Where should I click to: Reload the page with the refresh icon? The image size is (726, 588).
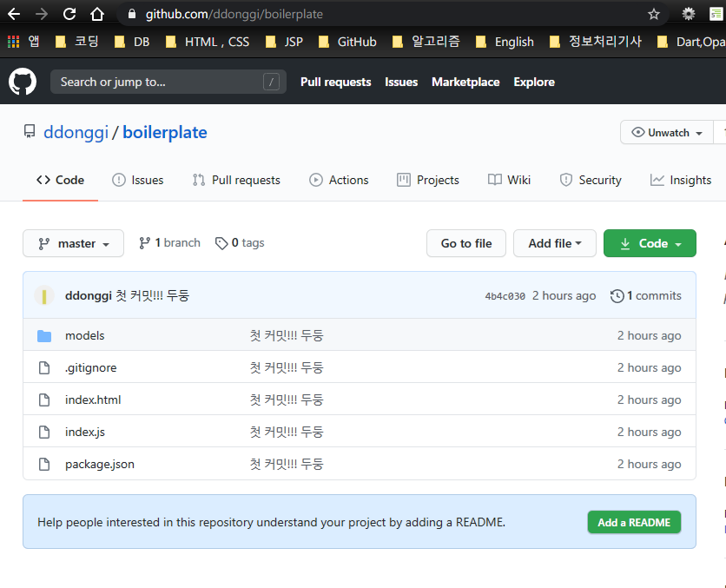pyautogui.click(x=69, y=15)
